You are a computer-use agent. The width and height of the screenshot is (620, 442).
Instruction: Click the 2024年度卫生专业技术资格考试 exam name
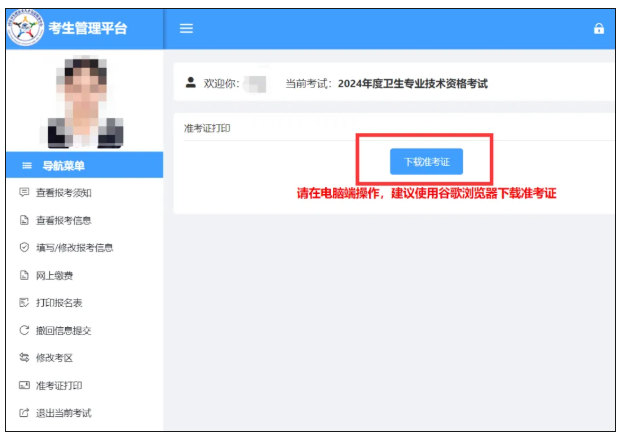[x=412, y=84]
